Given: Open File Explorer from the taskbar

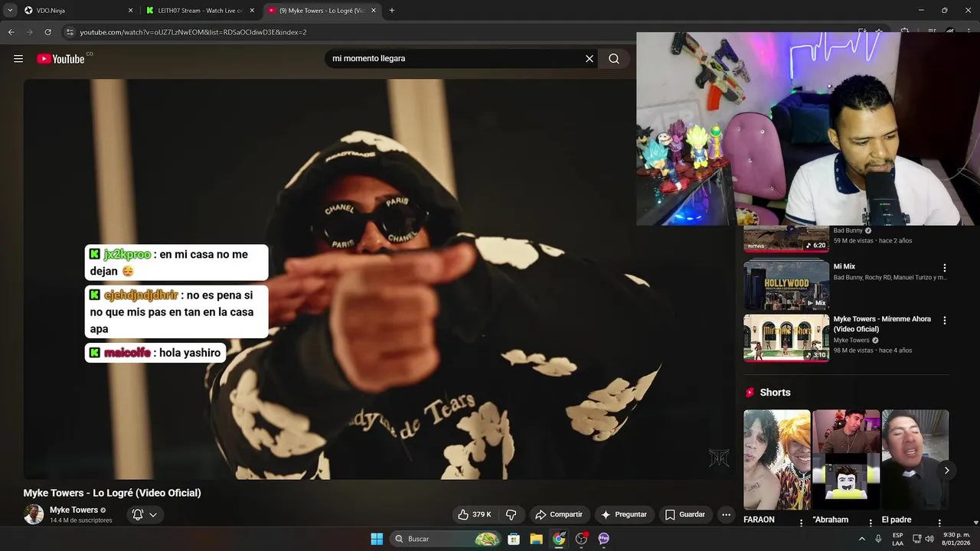Looking at the screenshot, I should click(x=536, y=539).
